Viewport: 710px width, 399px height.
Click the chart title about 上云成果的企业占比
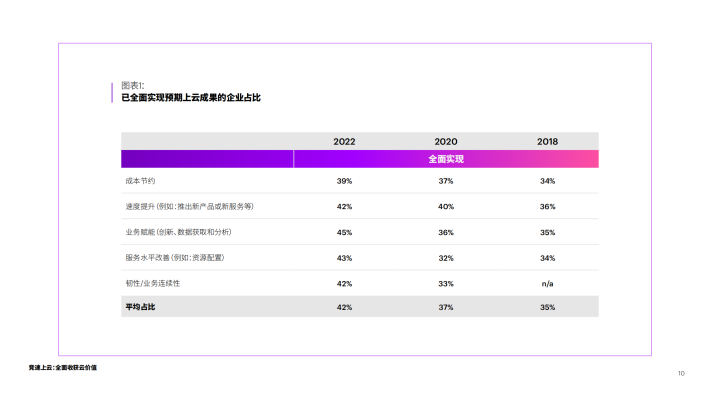coord(191,98)
